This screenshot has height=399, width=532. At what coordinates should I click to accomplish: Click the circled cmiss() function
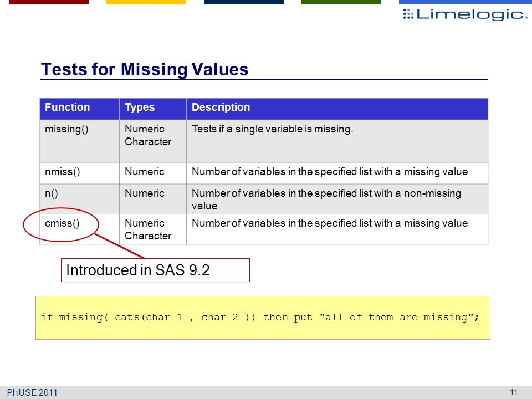(62, 223)
